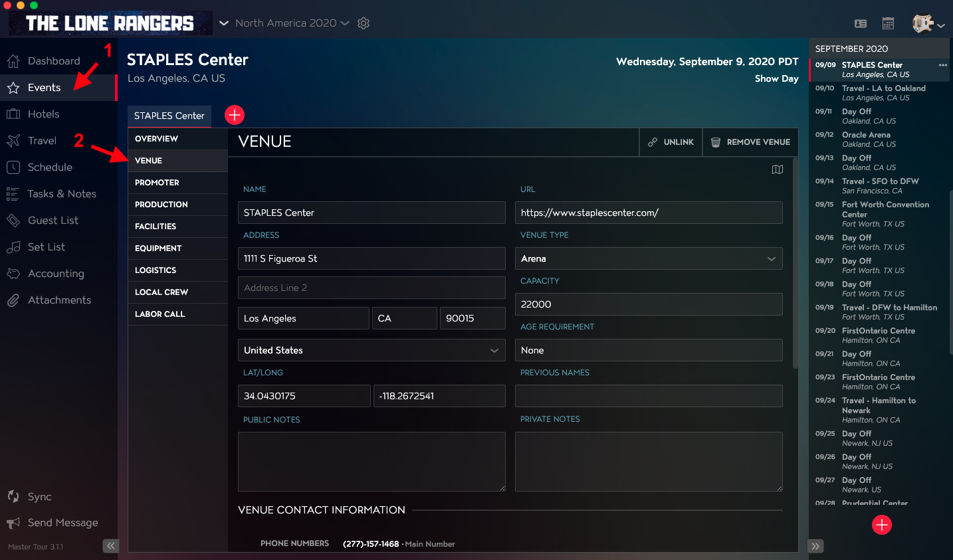Screen dimensions: 953x560
Task: Click the UNLINK button
Action: click(671, 142)
